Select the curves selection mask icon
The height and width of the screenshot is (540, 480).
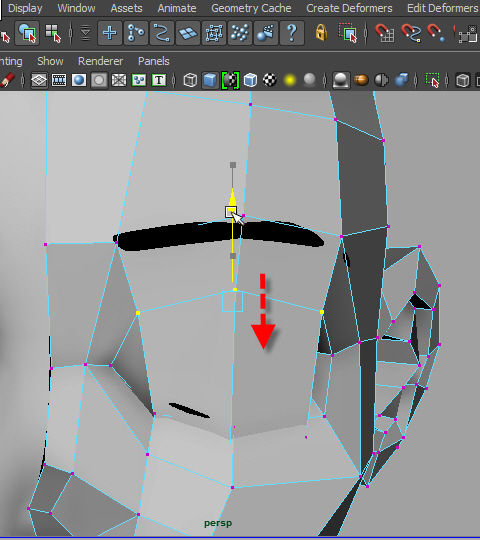pos(162,33)
